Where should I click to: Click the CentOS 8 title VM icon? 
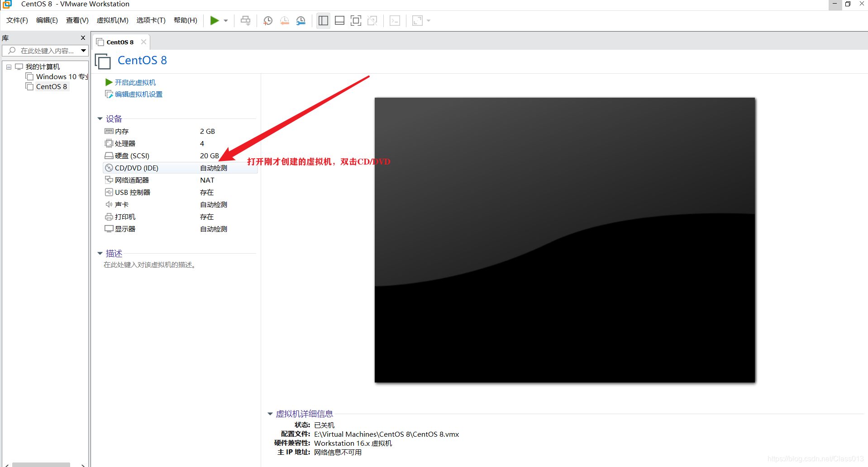pos(103,61)
